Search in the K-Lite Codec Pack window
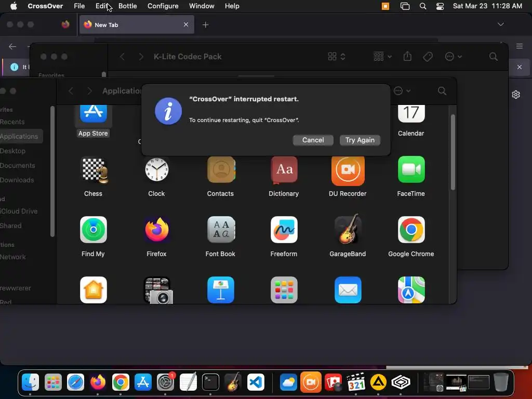This screenshot has height=399, width=532. point(494,57)
